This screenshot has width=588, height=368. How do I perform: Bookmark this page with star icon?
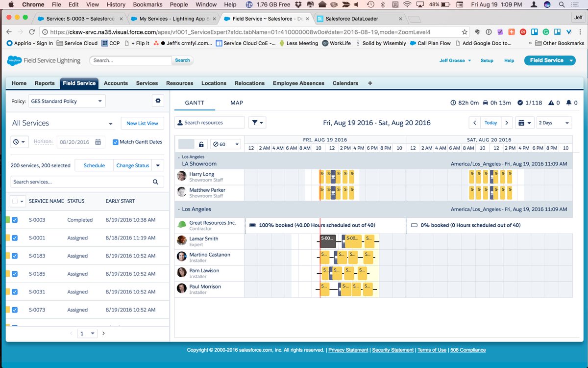point(465,32)
